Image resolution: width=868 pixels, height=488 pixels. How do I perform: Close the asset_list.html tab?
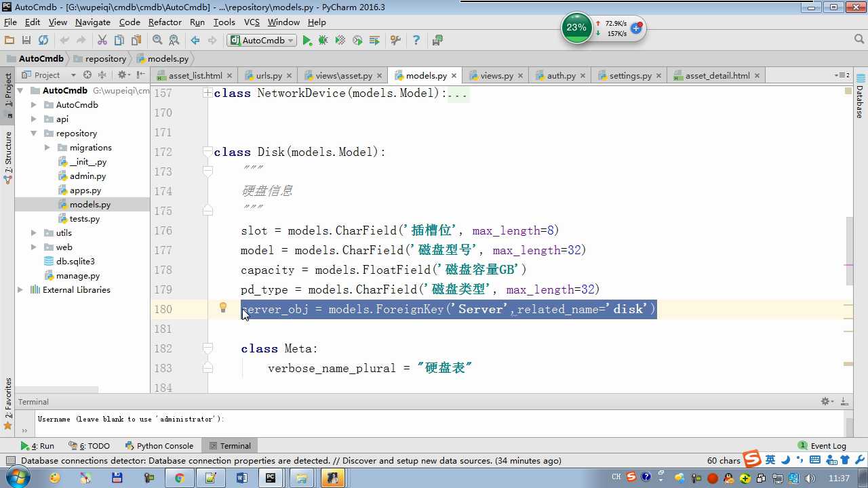tap(229, 76)
